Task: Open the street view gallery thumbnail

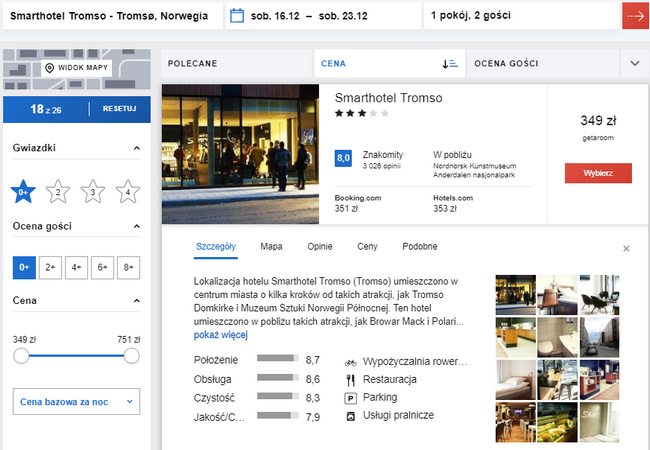Action: [599, 337]
